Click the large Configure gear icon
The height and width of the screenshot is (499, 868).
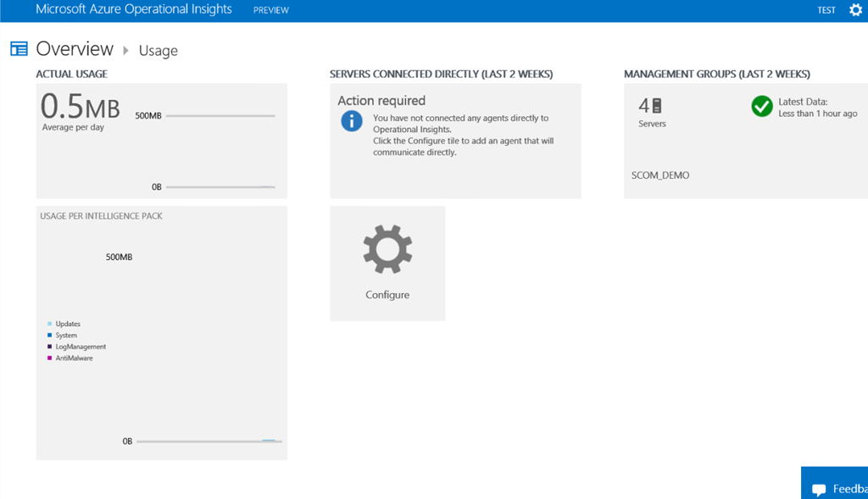387,250
